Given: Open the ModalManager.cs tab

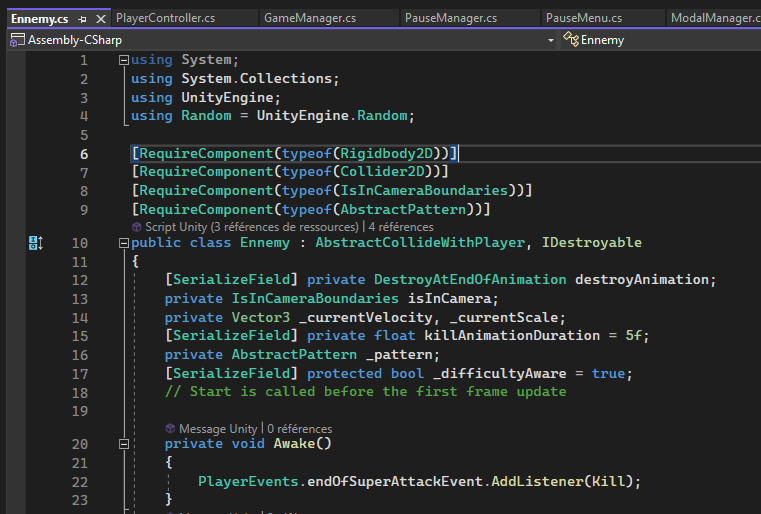Looking at the screenshot, I should (714, 18).
